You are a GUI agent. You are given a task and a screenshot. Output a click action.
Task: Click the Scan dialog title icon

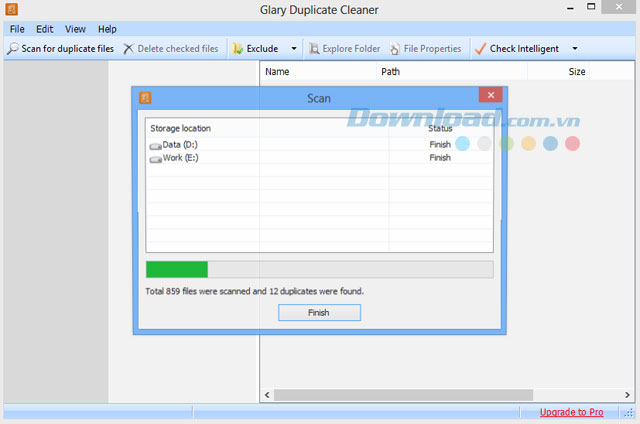pos(145,98)
